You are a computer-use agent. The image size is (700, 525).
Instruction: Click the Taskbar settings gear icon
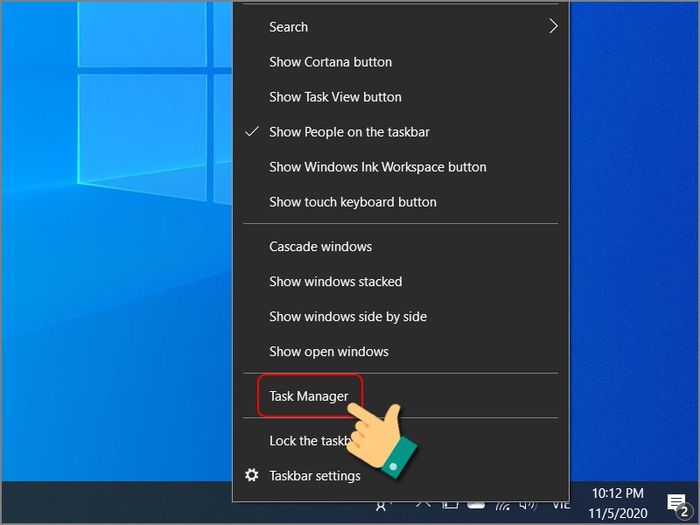(x=252, y=475)
